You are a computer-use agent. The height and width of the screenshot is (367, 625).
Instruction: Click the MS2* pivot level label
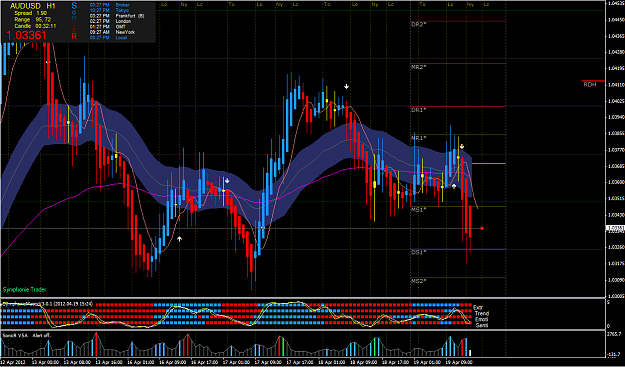419,281
